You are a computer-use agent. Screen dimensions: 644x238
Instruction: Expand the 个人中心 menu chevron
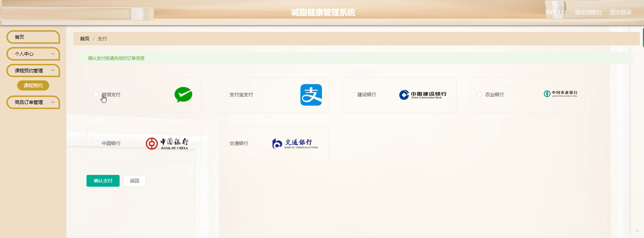pyautogui.click(x=53, y=54)
